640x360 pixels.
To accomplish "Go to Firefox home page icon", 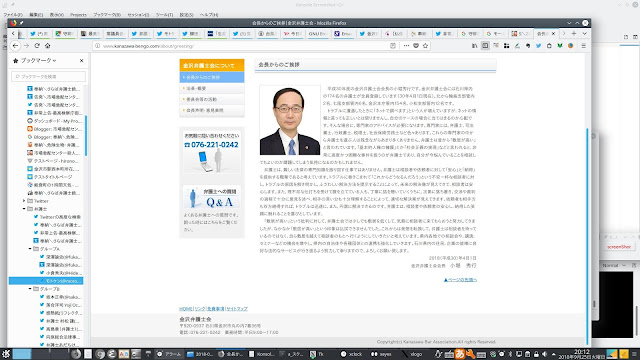I will (x=47, y=46).
